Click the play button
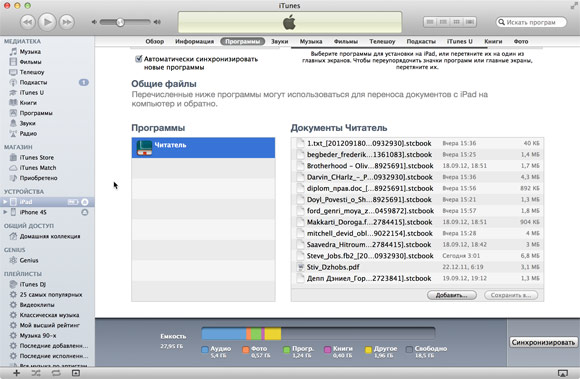Image resolution: width=580 pixels, height=379 pixels. (x=47, y=22)
